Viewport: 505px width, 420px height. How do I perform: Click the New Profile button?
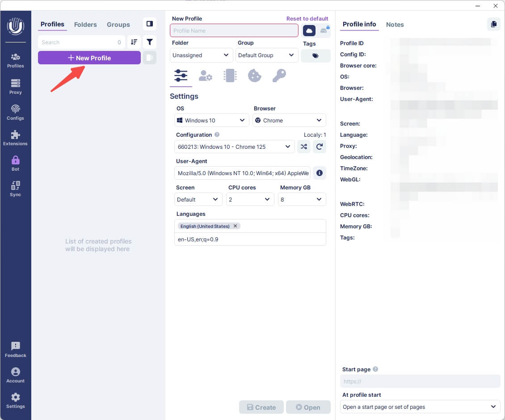click(89, 58)
